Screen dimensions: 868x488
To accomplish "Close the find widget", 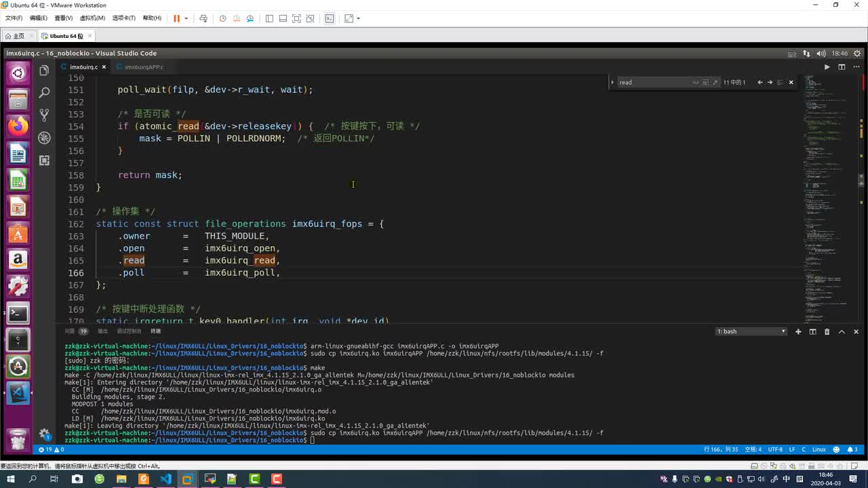I will (x=791, y=82).
